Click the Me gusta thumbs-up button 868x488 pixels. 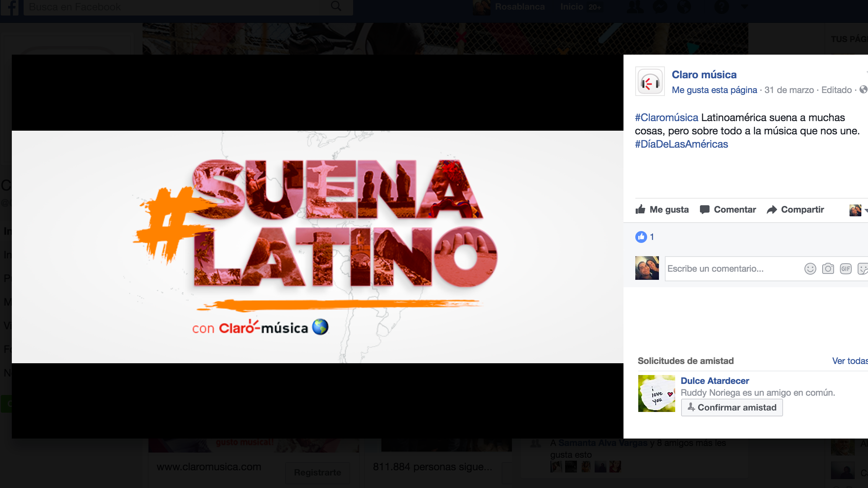pyautogui.click(x=662, y=210)
